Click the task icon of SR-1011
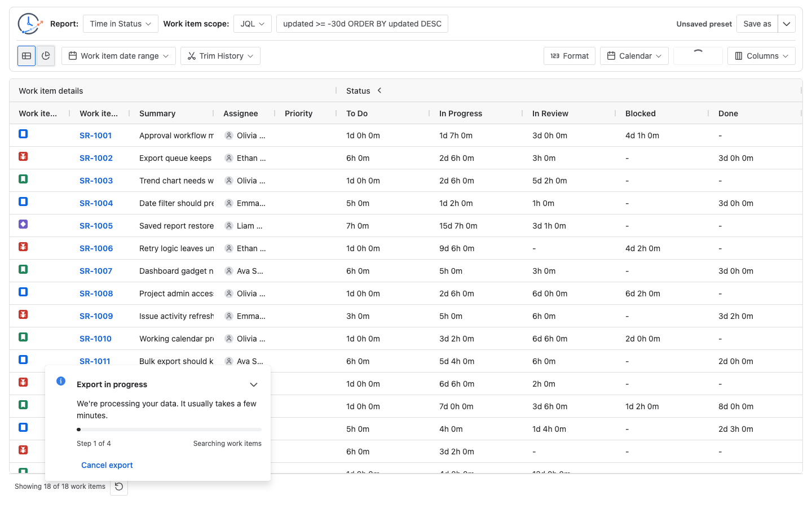 [23, 360]
